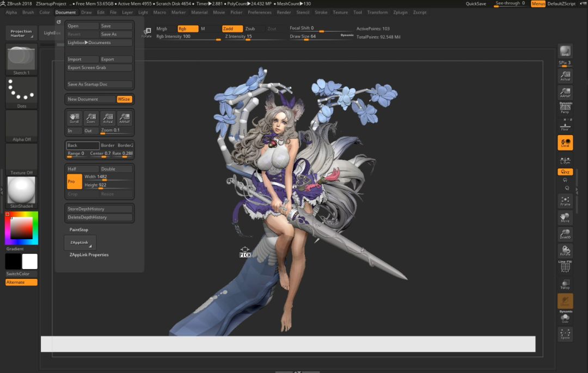588x373 pixels.
Task: Open the Zplugin menu
Action: pos(400,13)
